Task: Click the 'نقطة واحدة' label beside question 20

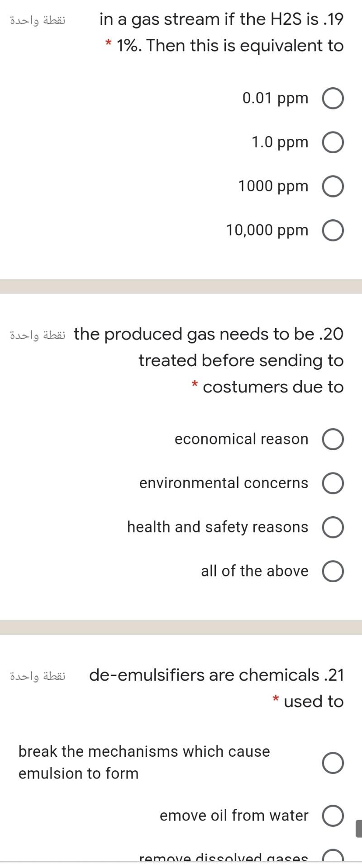Action: [x=38, y=334]
